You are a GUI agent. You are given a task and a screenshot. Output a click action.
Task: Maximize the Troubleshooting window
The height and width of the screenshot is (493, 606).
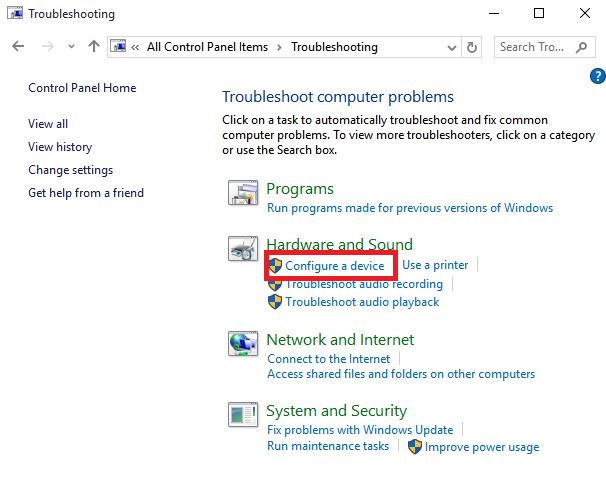[539, 13]
